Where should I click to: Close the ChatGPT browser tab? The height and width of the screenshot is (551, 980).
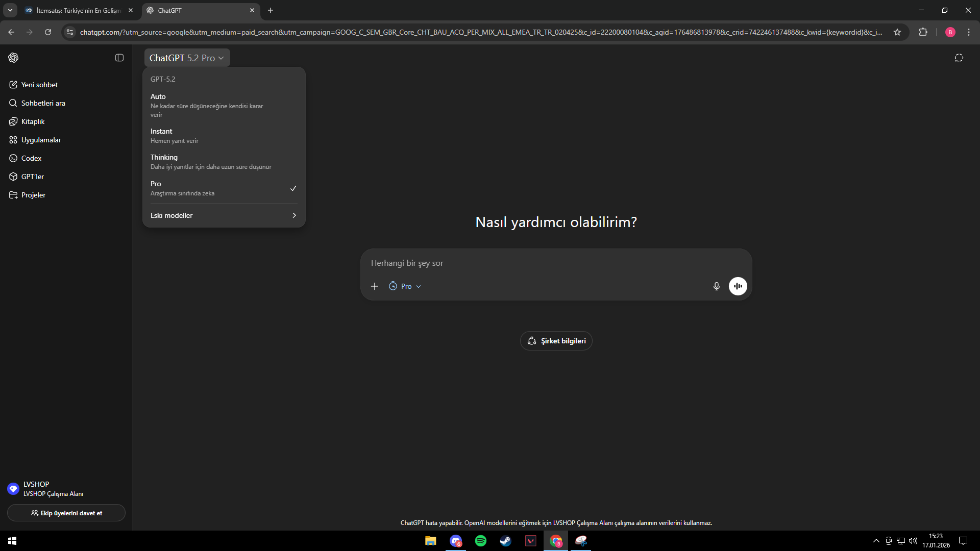[252, 10]
